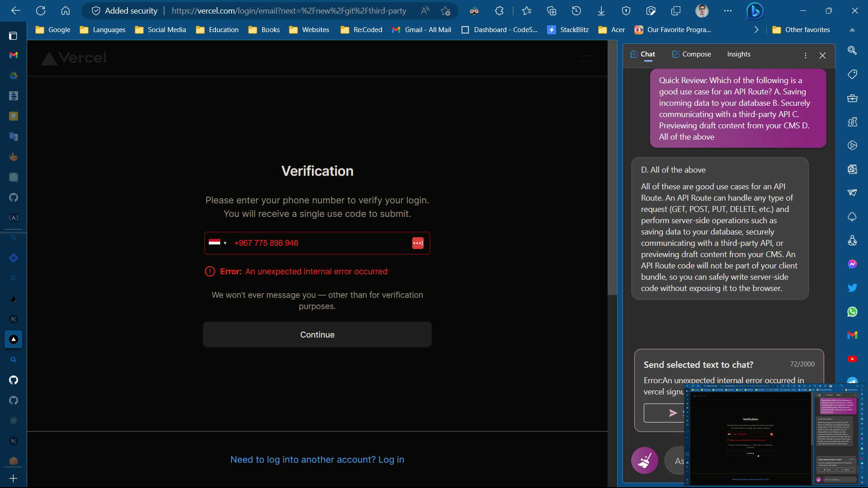This screenshot has height=488, width=868.
Task: Click the Log in link
Action: click(391, 459)
